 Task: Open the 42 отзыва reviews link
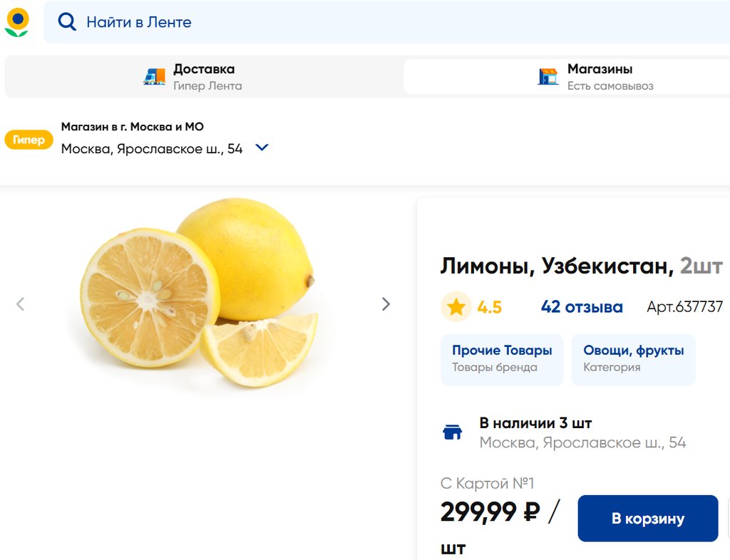pos(582,307)
